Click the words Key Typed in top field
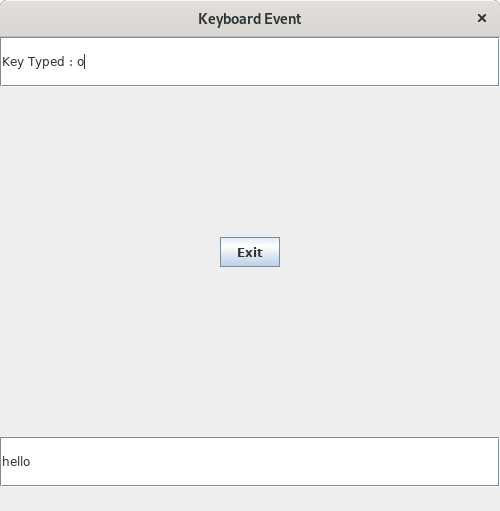Screen dimensions: 500x511 coord(33,62)
